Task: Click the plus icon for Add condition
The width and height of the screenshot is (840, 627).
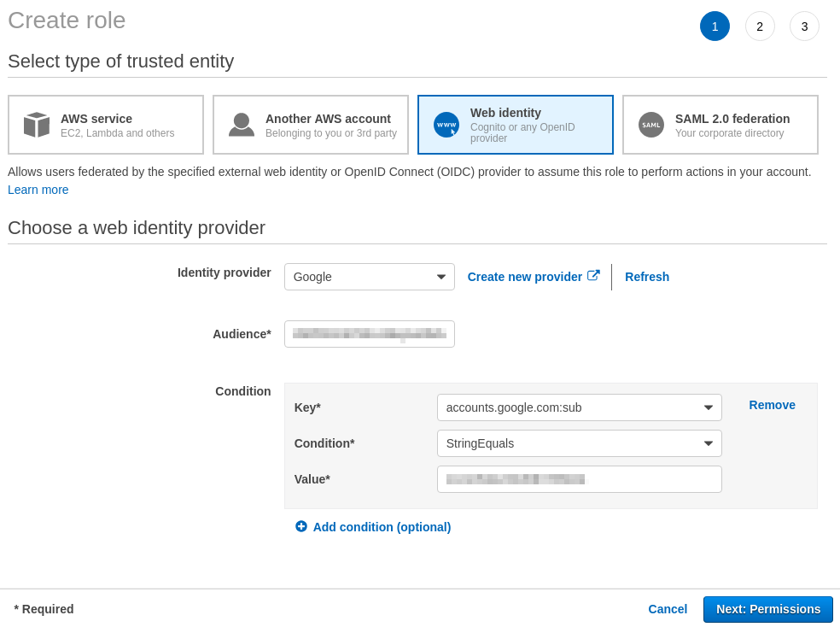Action: point(301,526)
